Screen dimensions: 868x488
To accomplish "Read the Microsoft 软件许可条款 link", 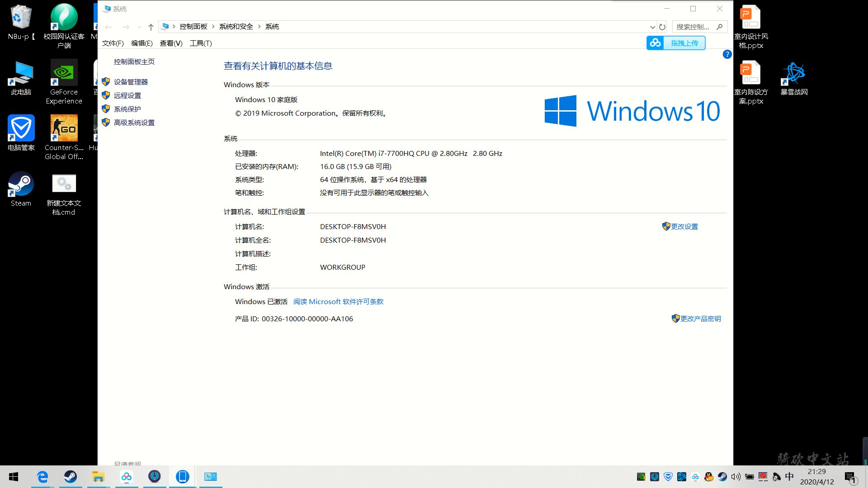I will click(x=338, y=301).
